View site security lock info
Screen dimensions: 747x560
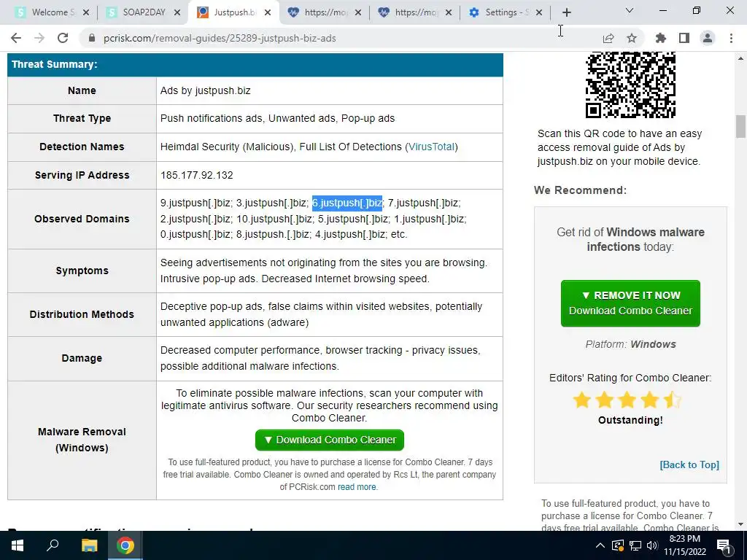coord(92,38)
